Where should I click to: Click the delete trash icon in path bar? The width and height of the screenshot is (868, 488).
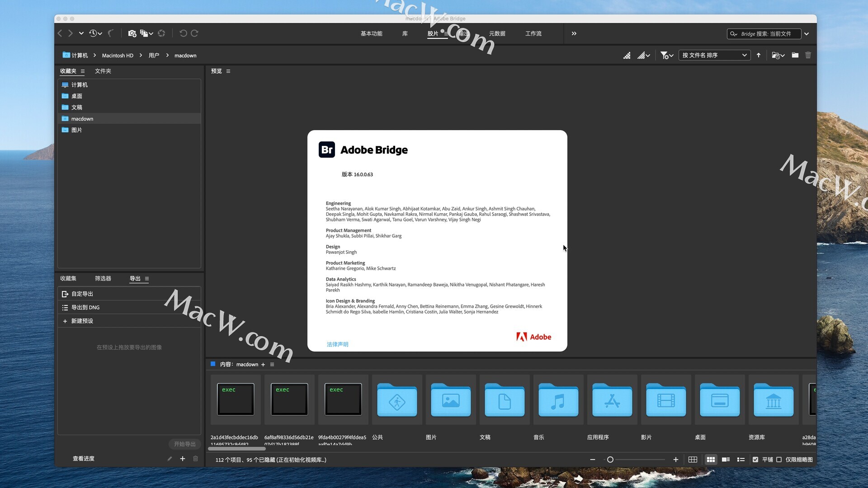point(808,55)
